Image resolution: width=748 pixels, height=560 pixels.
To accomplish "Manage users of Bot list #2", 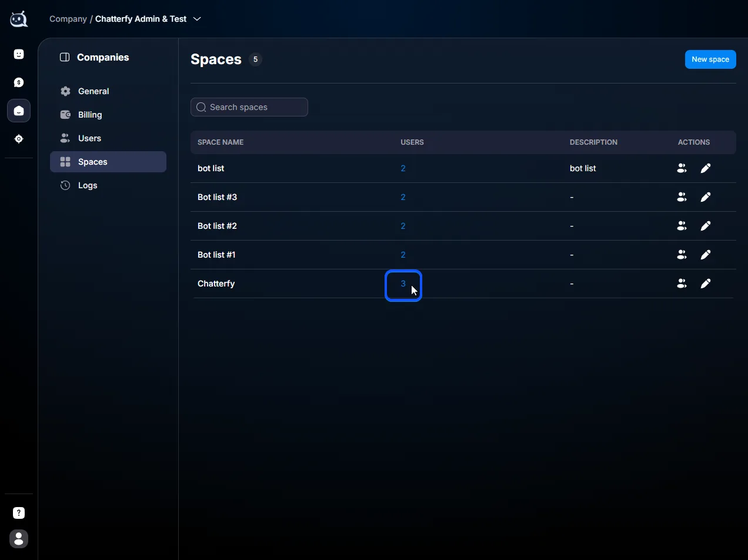I will click(682, 226).
